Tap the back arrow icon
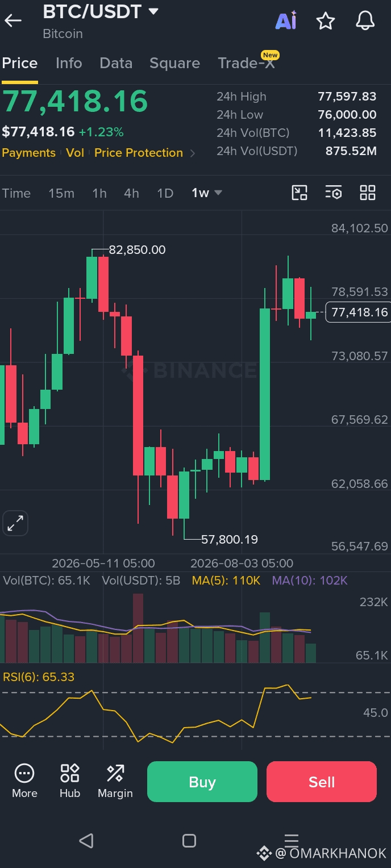Viewport: 391px width, 868px height. [x=13, y=21]
